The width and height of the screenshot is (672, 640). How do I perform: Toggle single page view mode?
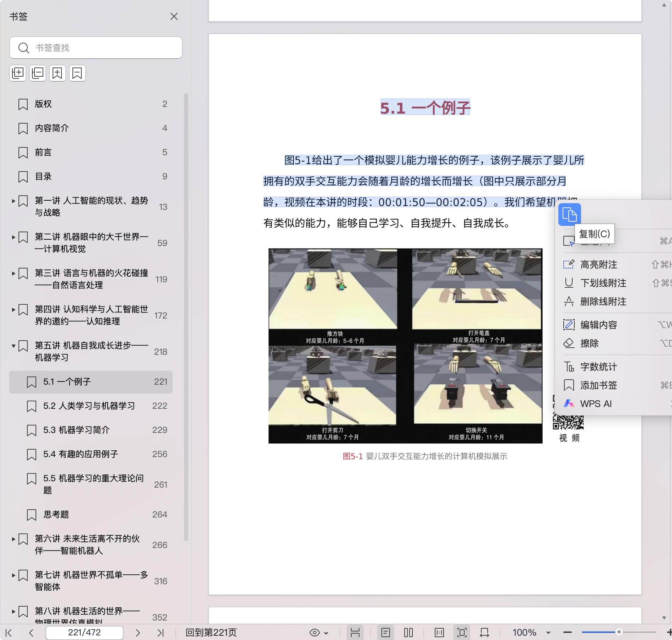pyautogui.click(x=385, y=633)
